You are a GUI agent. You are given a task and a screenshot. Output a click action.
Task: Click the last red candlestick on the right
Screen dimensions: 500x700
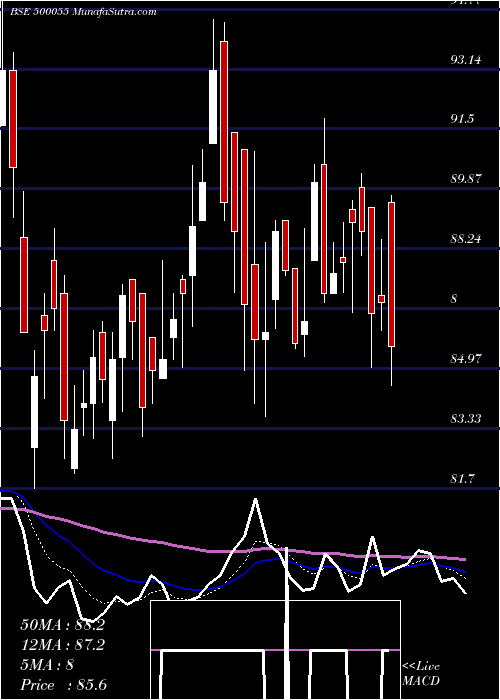pyautogui.click(x=392, y=274)
